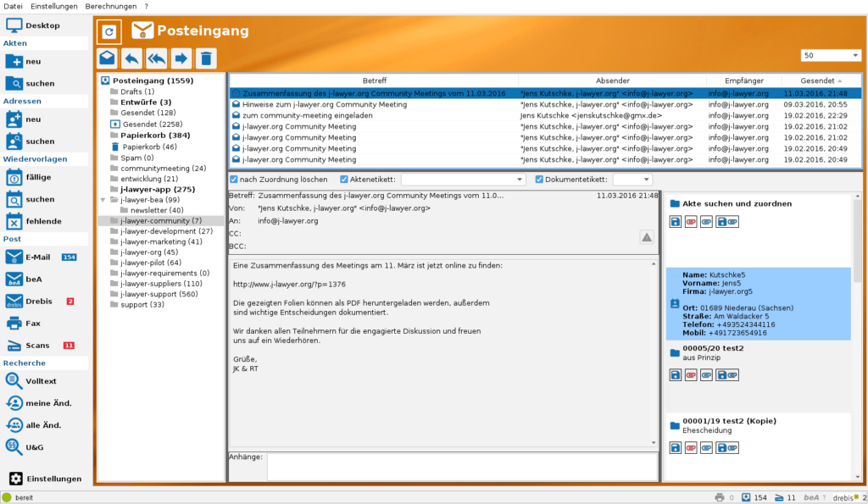Toggle the Aktenetikett checkbox
Image resolution: width=868 pixels, height=504 pixels.
[344, 180]
